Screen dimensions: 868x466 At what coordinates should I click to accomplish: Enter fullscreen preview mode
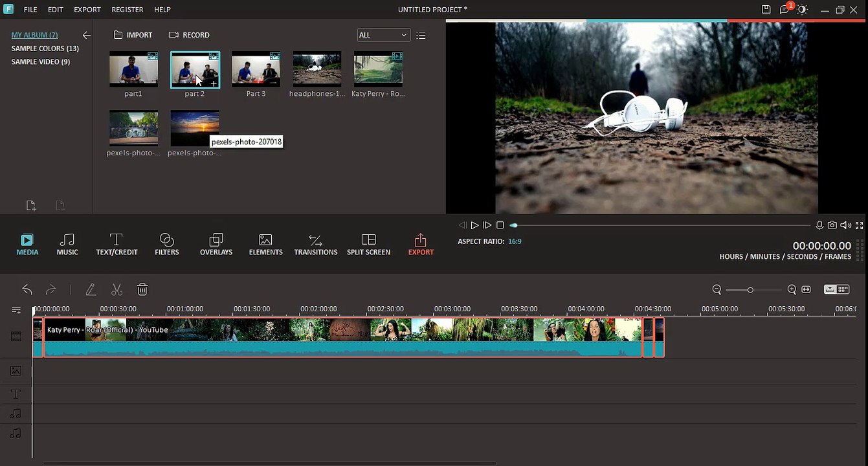pos(860,225)
